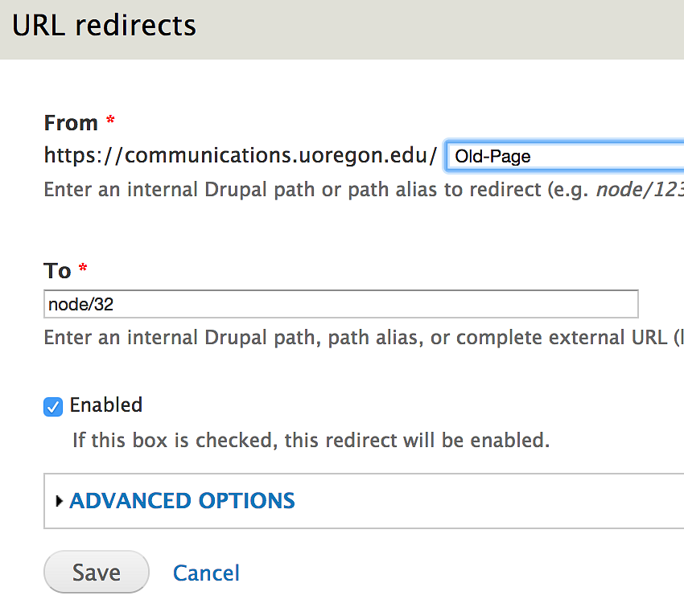Click the help text under the From field
Image resolution: width=684 pixels, height=616 pixels.
306,190
